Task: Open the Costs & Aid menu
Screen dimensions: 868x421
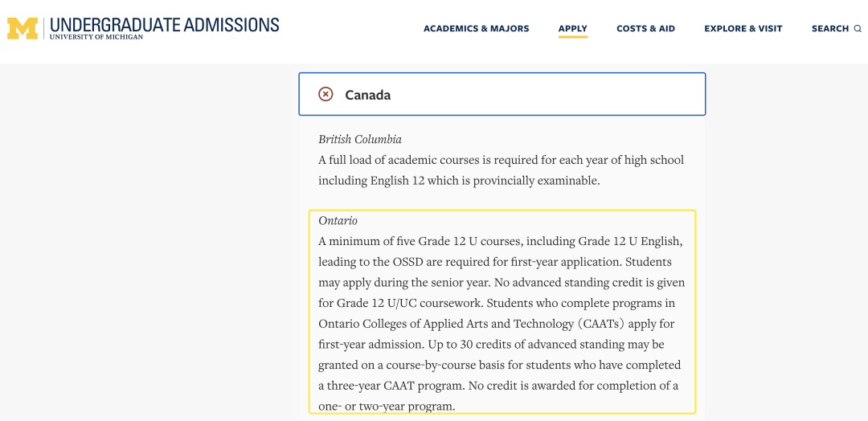Action: [x=646, y=29]
